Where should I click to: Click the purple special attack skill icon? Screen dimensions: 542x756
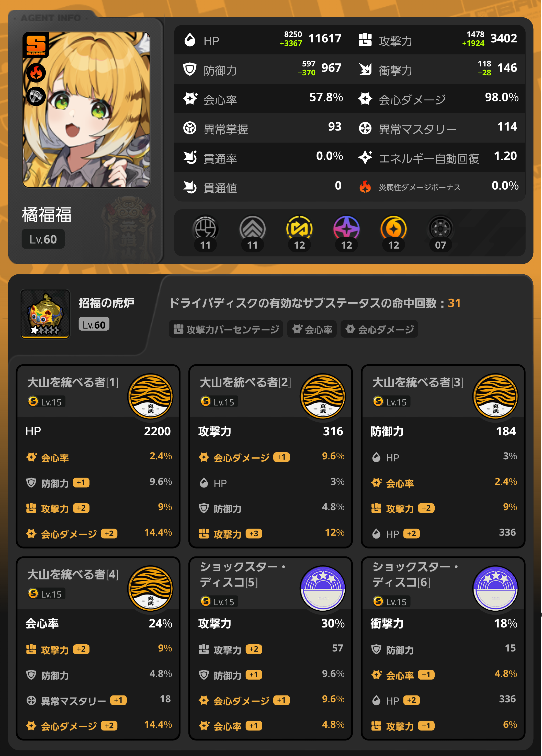pos(346,229)
